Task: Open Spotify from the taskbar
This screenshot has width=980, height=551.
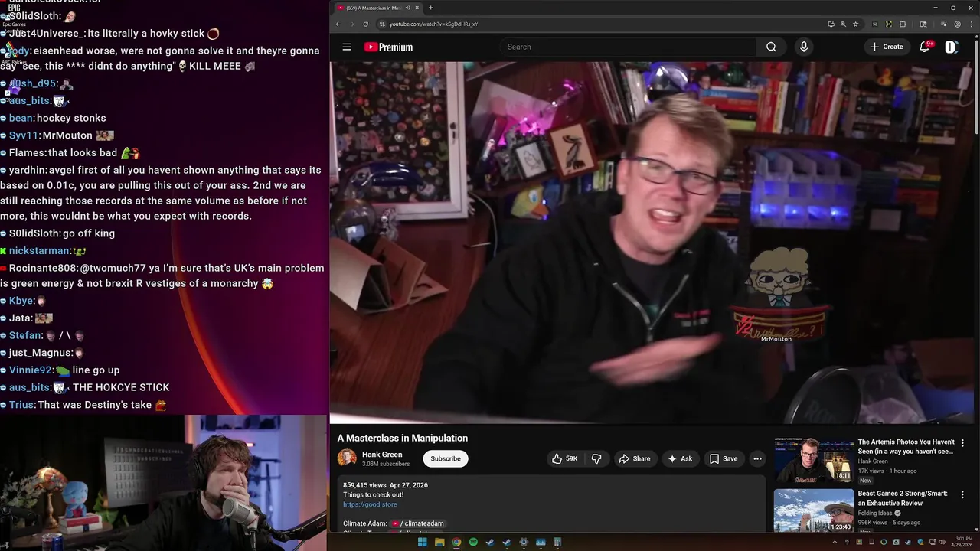Action: pyautogui.click(x=473, y=543)
